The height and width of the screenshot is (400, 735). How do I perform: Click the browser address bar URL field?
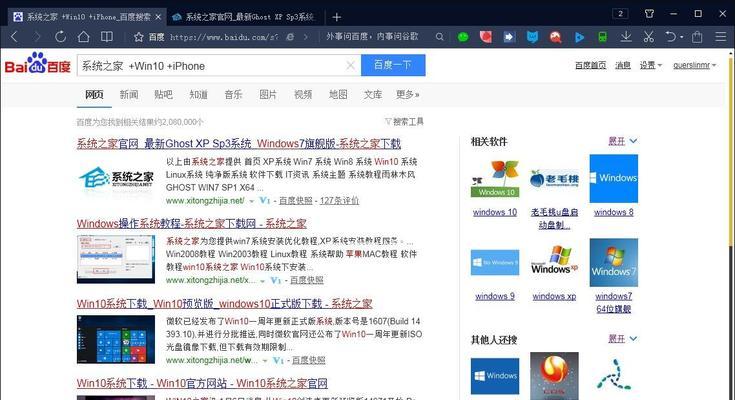(224, 37)
